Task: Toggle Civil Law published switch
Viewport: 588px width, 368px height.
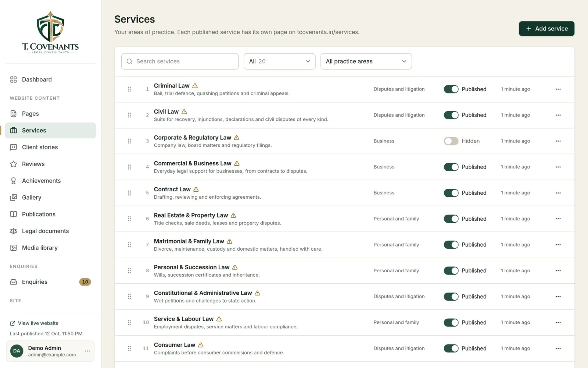Action: [x=451, y=115]
